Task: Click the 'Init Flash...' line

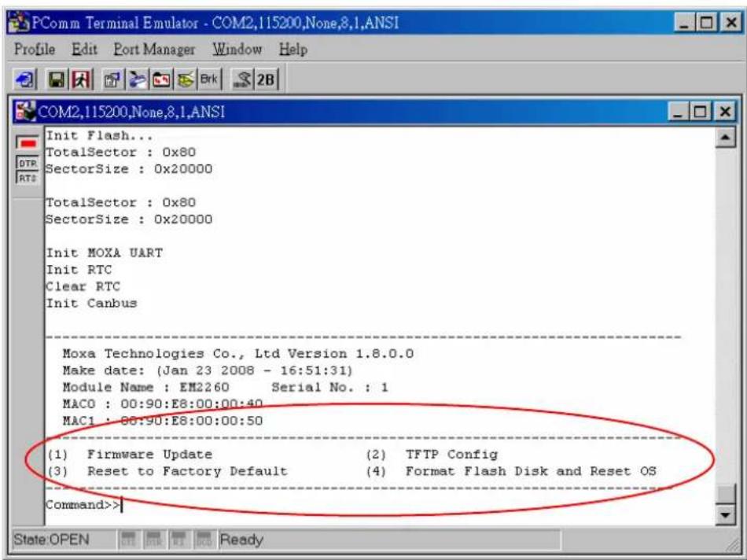Action: tap(99, 136)
